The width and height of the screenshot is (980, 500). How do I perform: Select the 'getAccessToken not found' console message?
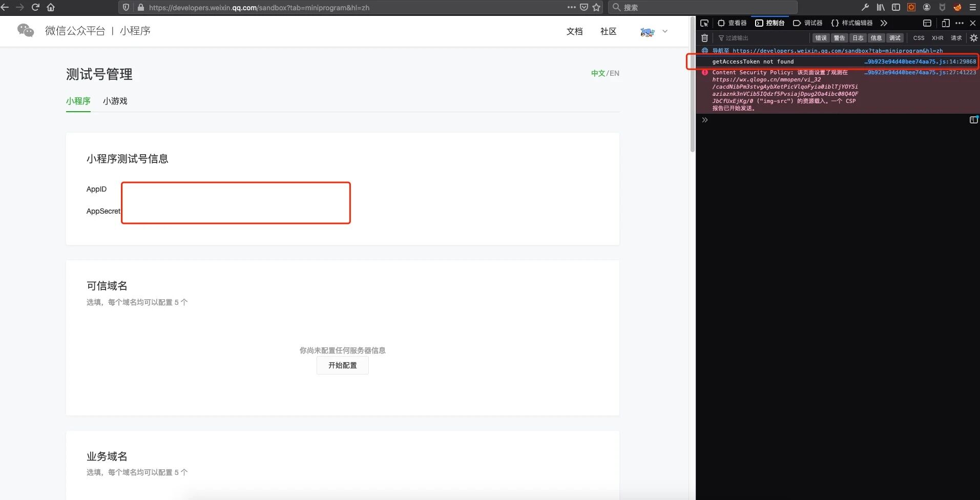tap(753, 61)
